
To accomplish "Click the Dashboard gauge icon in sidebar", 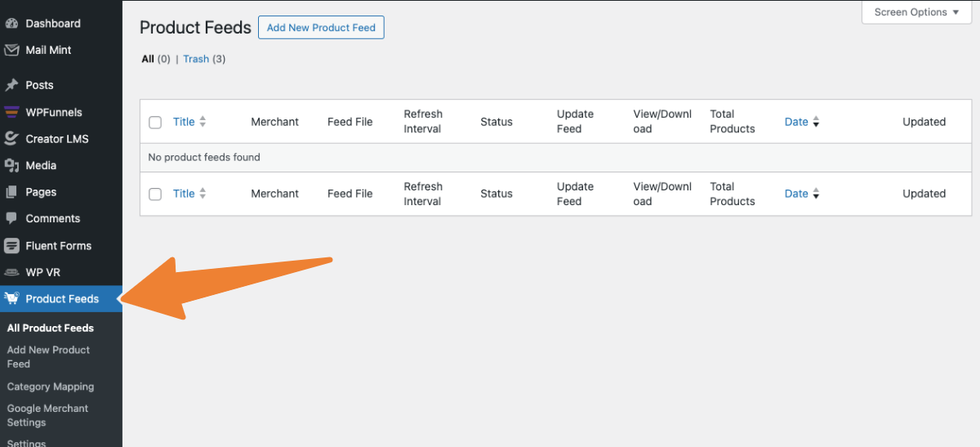I will (11, 24).
